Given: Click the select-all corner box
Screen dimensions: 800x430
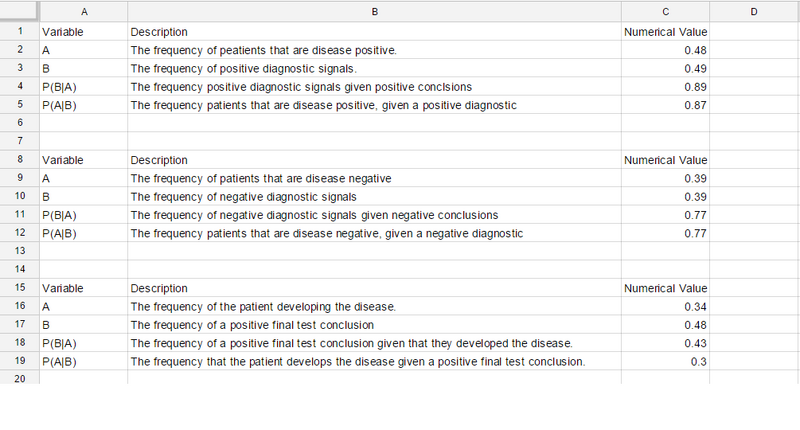Looking at the screenshot, I should [19, 11].
